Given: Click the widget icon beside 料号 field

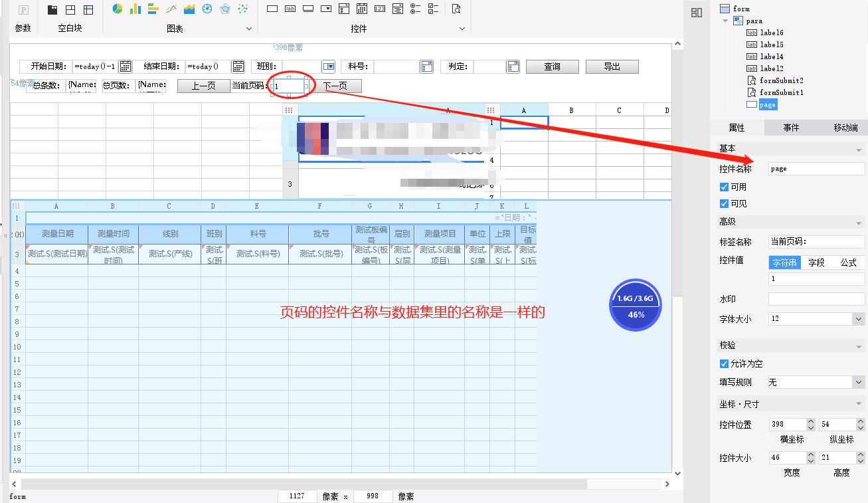Looking at the screenshot, I should tap(427, 66).
